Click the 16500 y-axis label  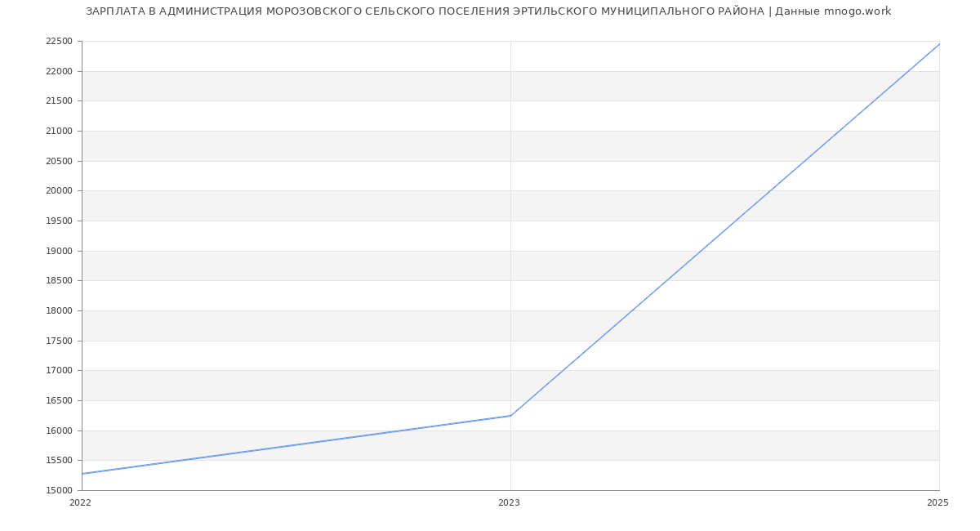(60, 401)
